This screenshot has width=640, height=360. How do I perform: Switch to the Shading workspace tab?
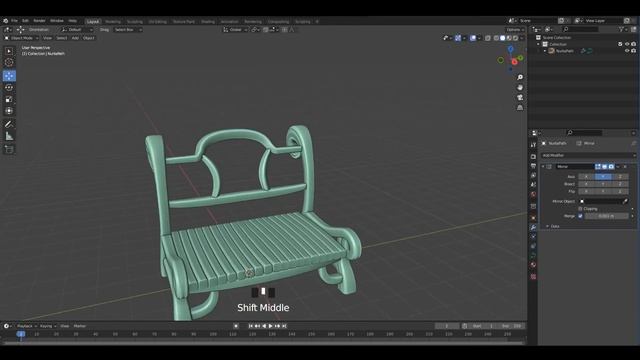(x=208, y=22)
